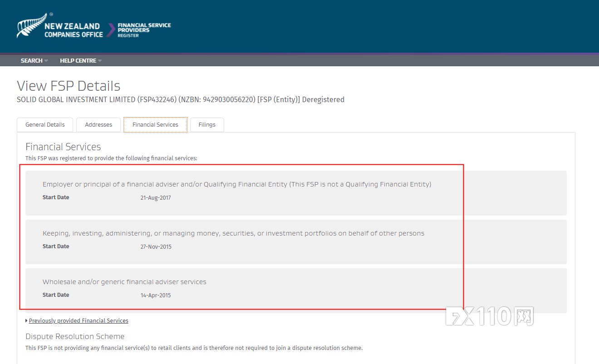Go to the Filings tab

(x=207, y=125)
